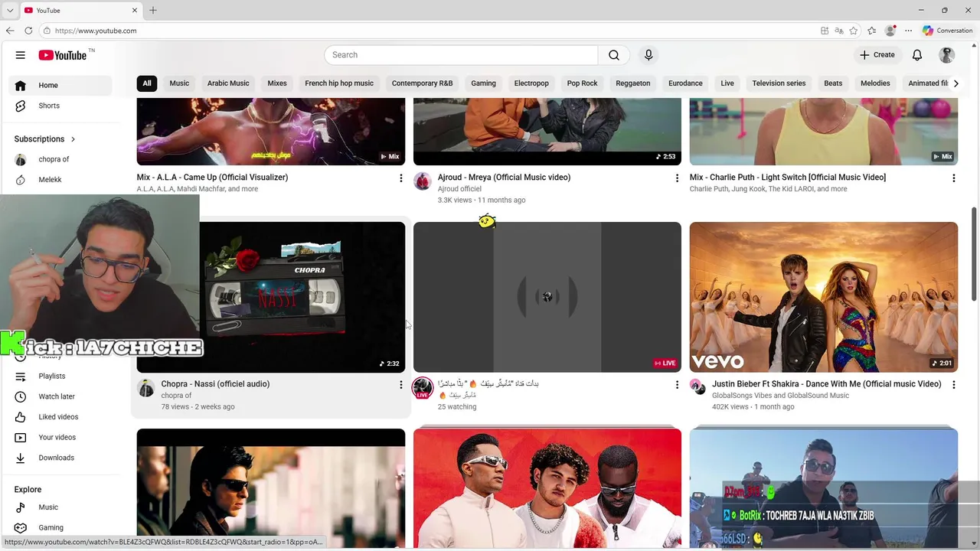Open the Melekk subscription channel
The height and width of the screenshot is (551, 980).
(x=60, y=180)
